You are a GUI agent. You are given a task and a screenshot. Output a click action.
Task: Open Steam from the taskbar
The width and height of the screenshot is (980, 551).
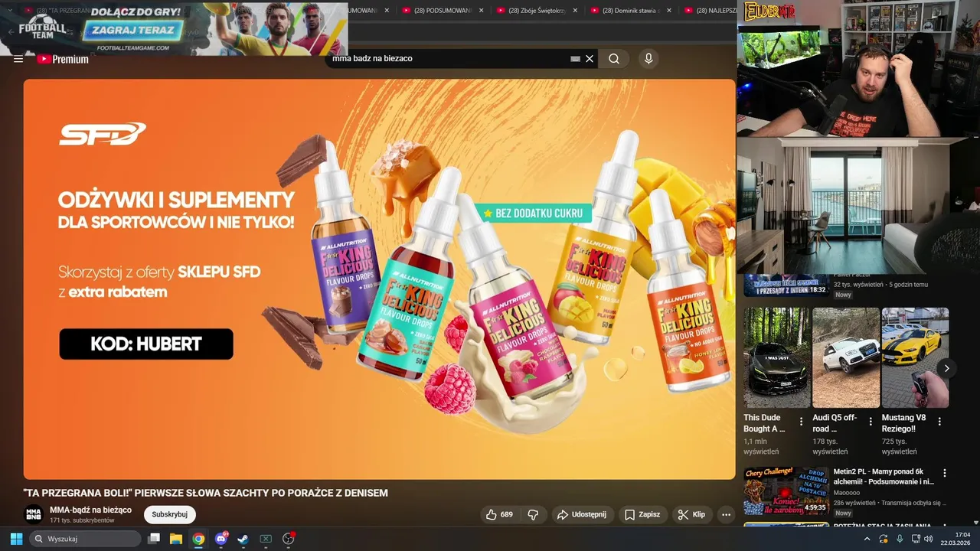(243, 539)
